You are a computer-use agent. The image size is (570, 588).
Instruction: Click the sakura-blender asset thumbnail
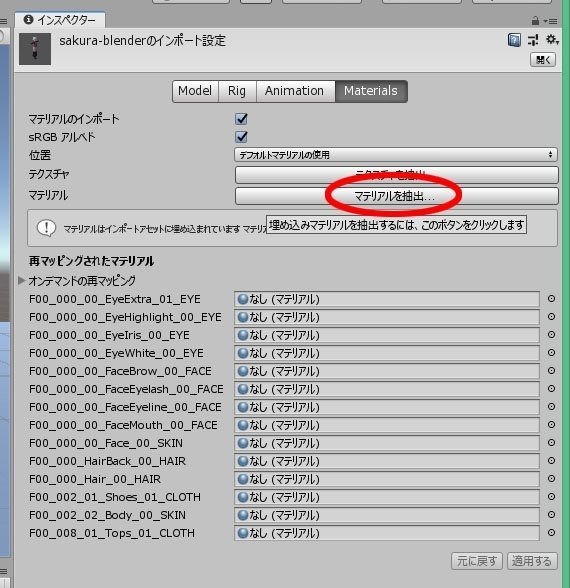[35, 49]
